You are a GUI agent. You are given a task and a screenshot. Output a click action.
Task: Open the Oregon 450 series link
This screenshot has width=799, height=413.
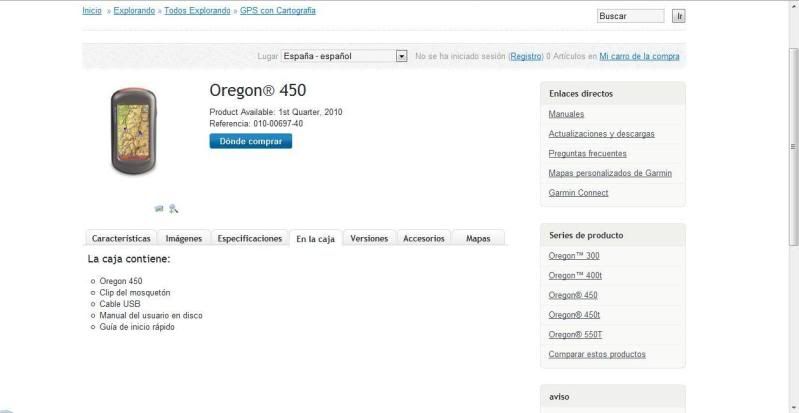click(573, 295)
